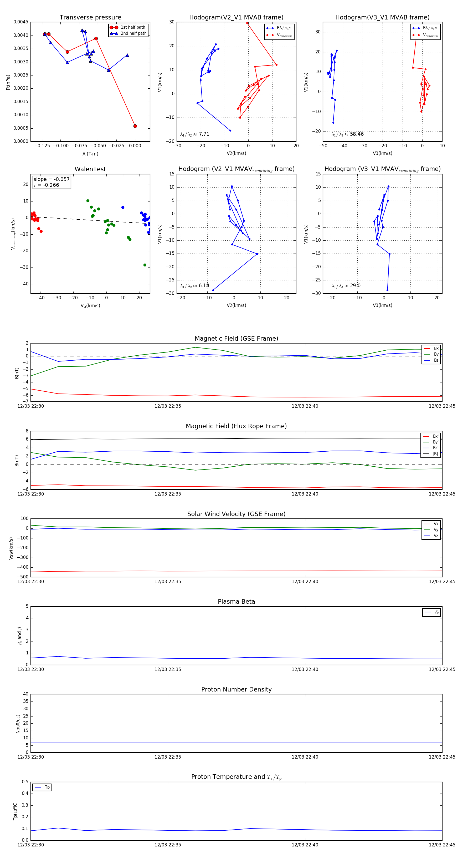
Task: Click the 'Hodogram (V3_V1 MVAV remaining frame)' title
Action: pos(382,169)
